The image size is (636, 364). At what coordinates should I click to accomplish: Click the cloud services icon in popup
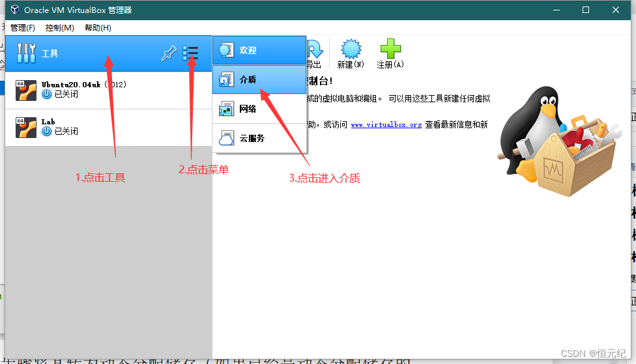pyautogui.click(x=226, y=138)
